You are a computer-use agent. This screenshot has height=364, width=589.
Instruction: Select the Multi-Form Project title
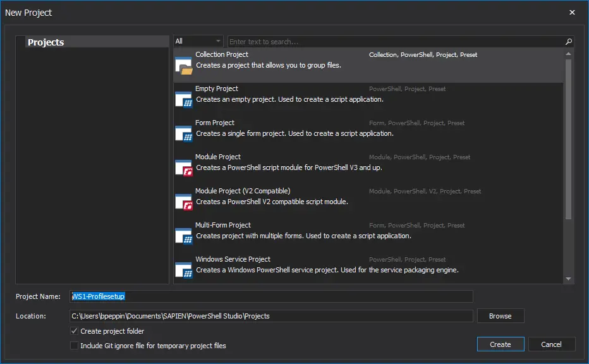pos(223,226)
